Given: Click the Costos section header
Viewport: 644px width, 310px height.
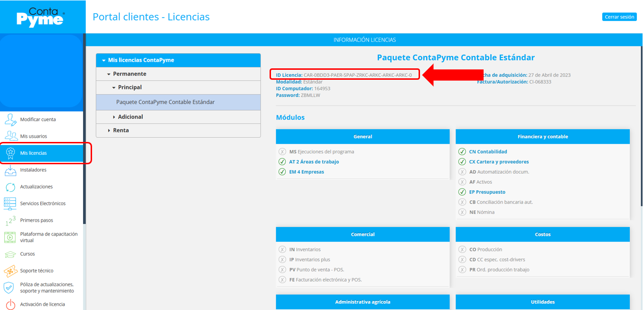Looking at the screenshot, I should [x=543, y=235].
